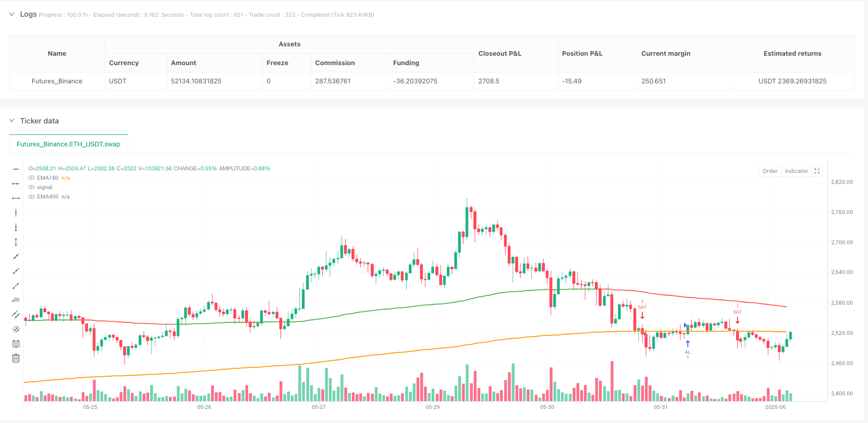Select the parallel straight lines drawing tool
The width and height of the screenshot is (868, 423).
[16, 315]
